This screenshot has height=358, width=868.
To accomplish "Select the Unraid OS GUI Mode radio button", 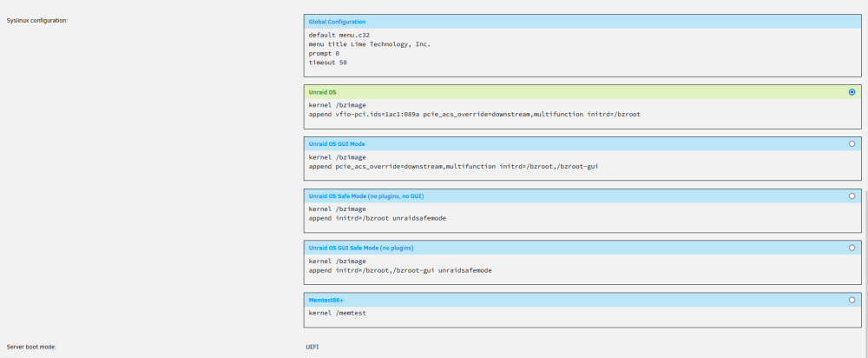I will [x=852, y=143].
